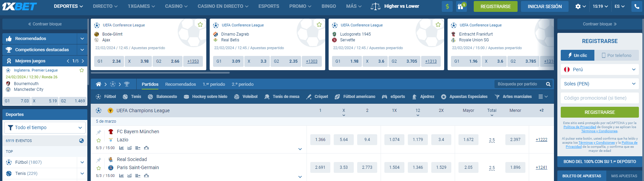This screenshot has height=181, width=644.
Task: Click the Código promocional input field
Action: point(600,98)
